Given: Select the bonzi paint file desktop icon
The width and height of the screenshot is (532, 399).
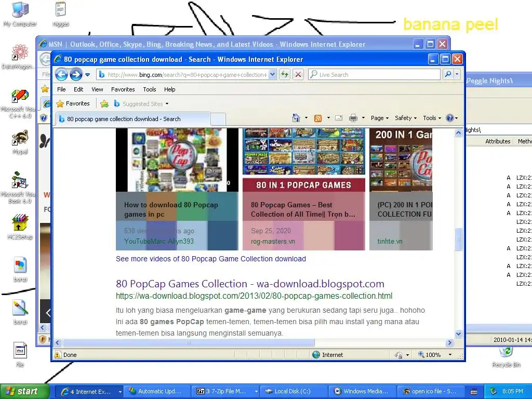Looking at the screenshot, I should click(x=20, y=312).
